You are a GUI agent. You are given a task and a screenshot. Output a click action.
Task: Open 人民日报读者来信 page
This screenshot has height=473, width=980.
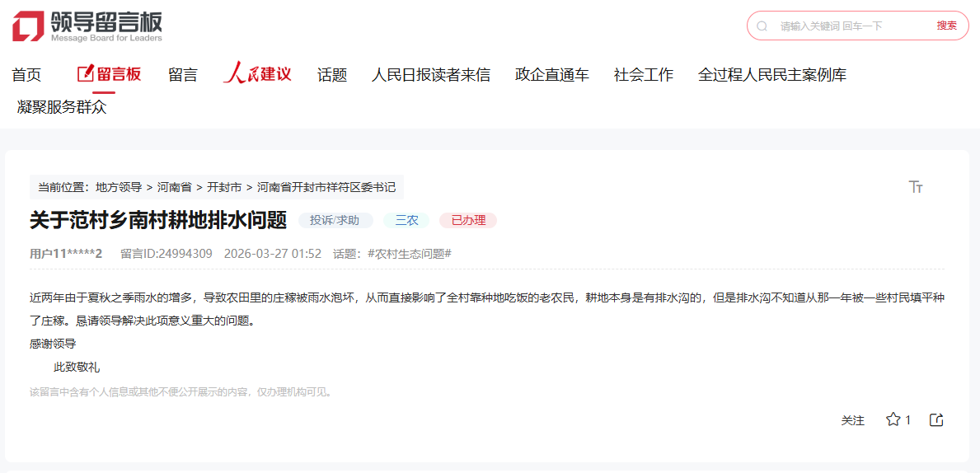(x=430, y=75)
